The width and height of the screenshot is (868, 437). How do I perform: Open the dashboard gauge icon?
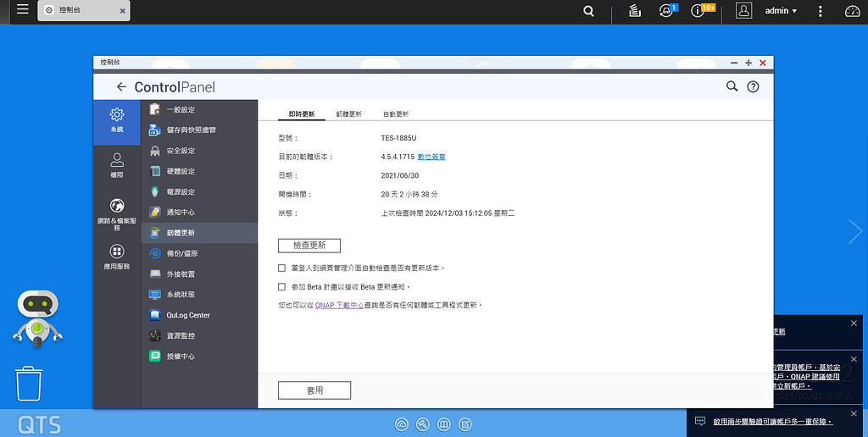click(853, 11)
